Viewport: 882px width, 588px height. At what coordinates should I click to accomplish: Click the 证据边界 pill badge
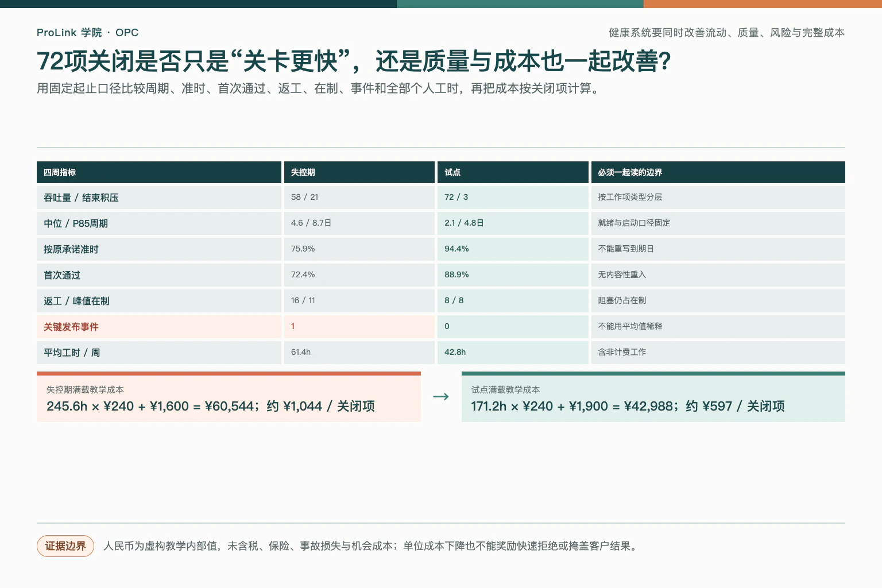[x=65, y=546]
